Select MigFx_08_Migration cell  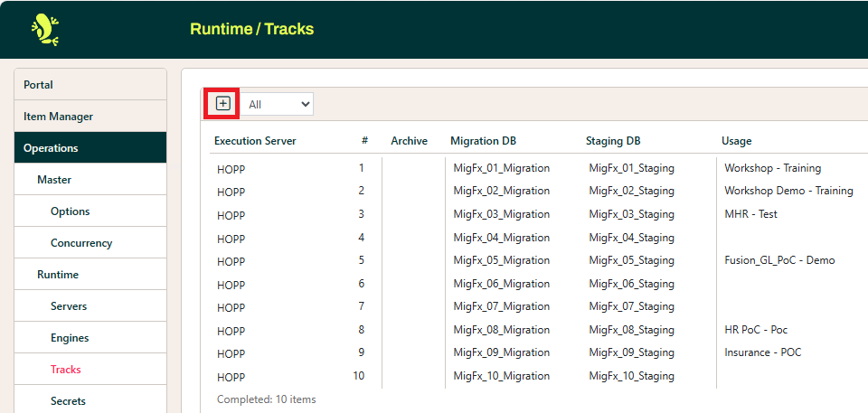(x=502, y=330)
